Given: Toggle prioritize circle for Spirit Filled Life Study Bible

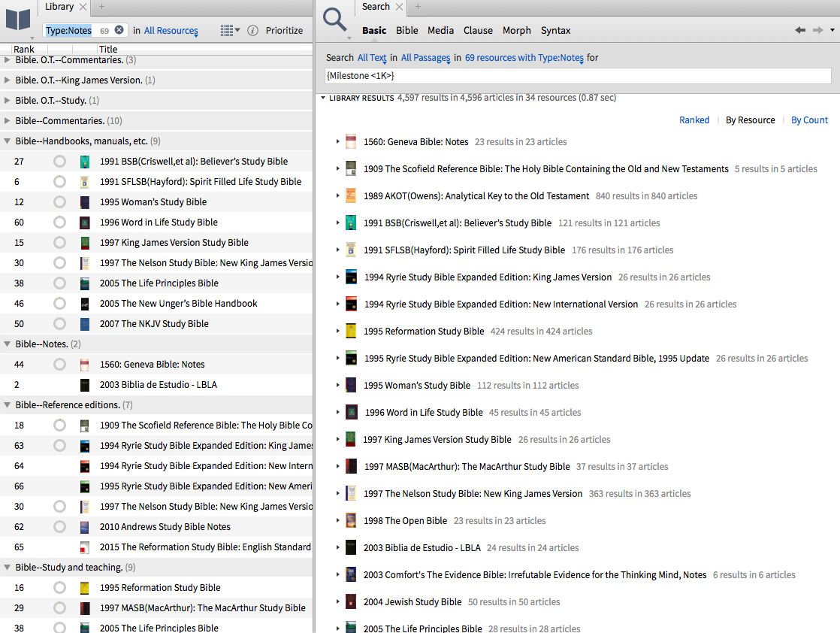Looking at the screenshot, I should [59, 182].
